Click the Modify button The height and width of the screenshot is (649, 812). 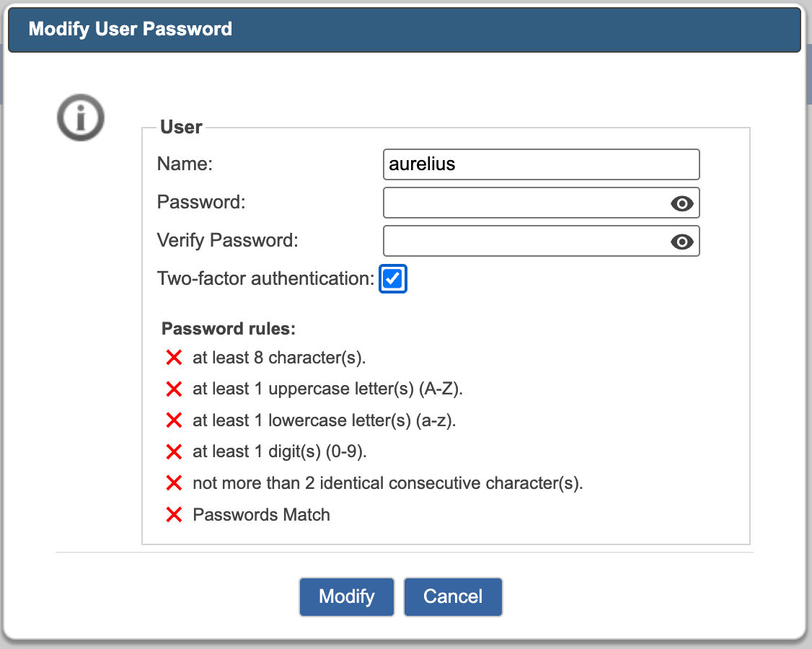(x=346, y=596)
